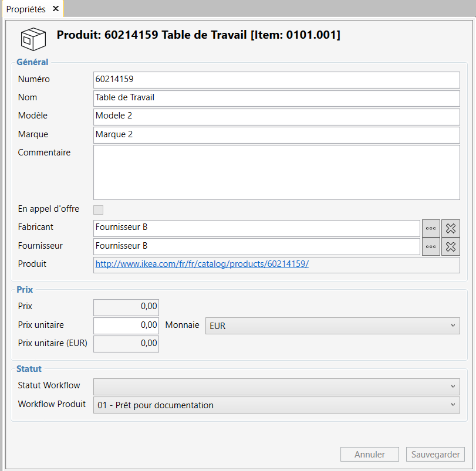
Task: Click the Annuler button
Action: click(x=370, y=455)
